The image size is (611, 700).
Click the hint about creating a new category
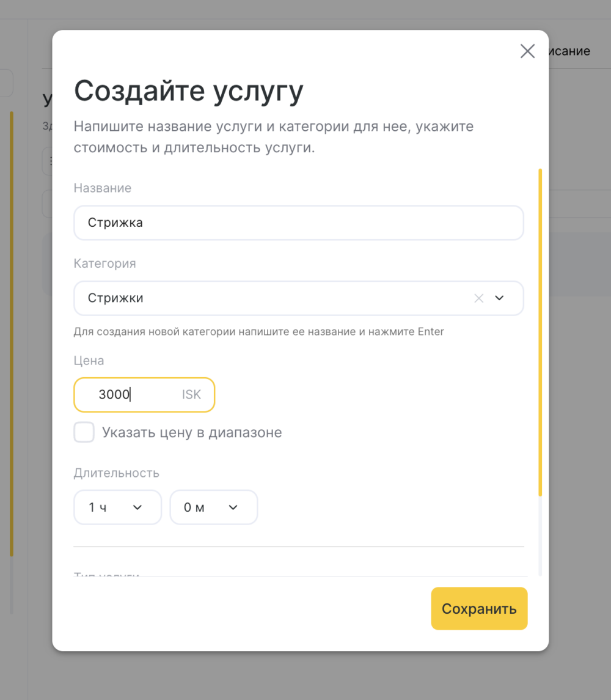point(259,332)
